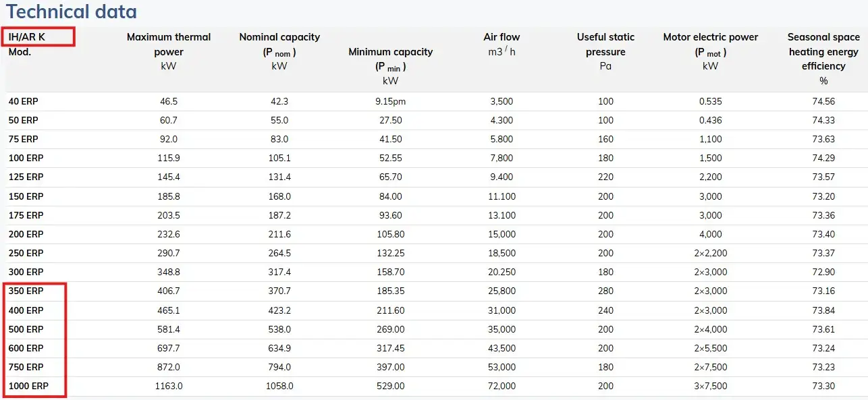Click the Motor electric power column header
Viewport: 868px width, 400px height.
(x=710, y=51)
